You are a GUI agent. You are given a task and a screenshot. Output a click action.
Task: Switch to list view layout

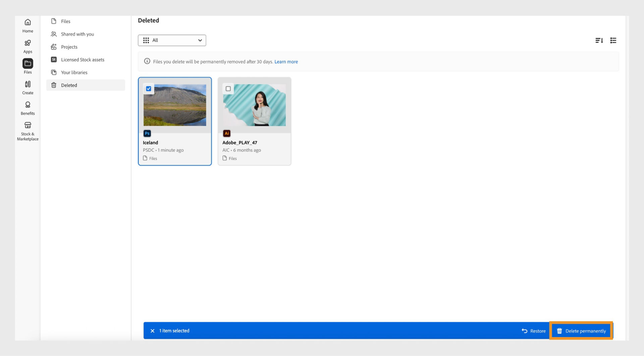(613, 40)
